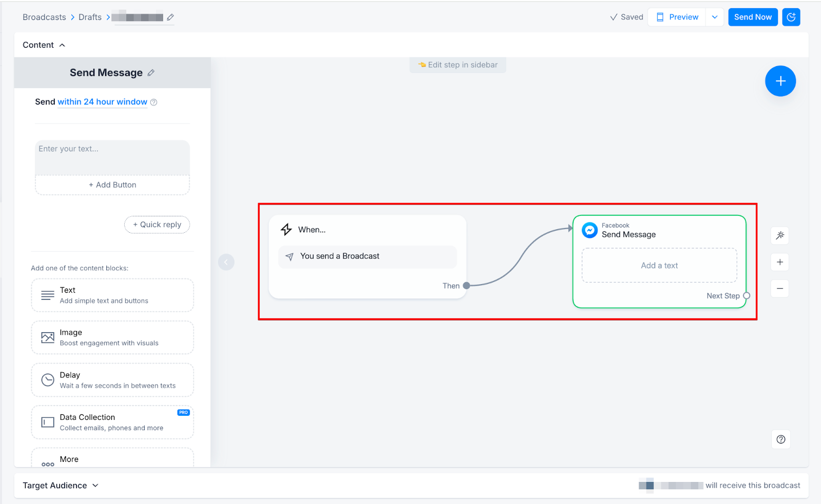This screenshot has height=504, width=821.
Task: Go to Drafts in the breadcrumb
Action: coord(90,17)
